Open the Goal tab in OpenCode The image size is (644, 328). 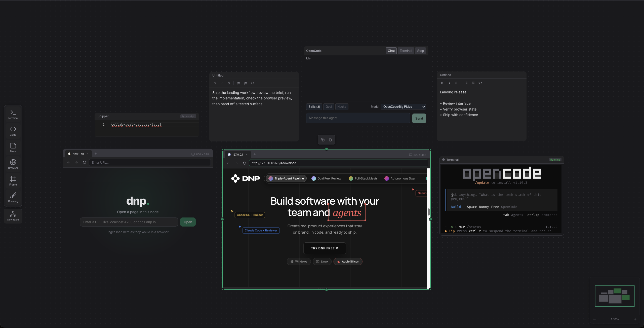click(329, 107)
